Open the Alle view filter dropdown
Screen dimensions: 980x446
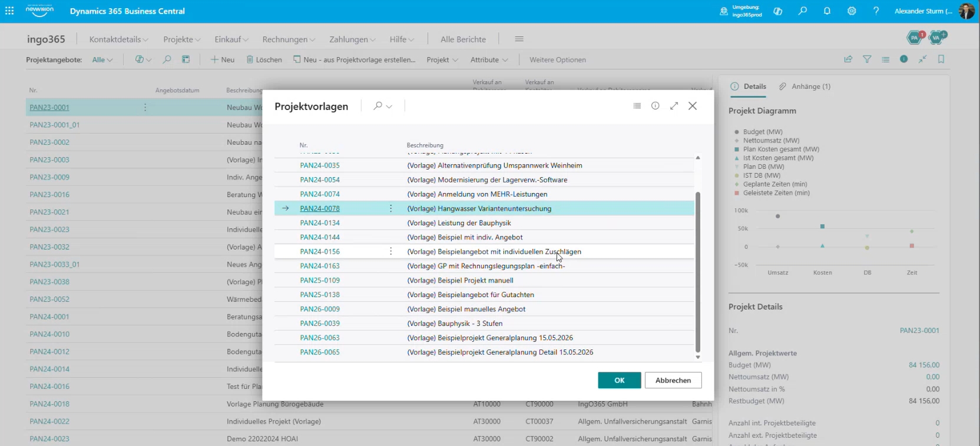pos(102,59)
